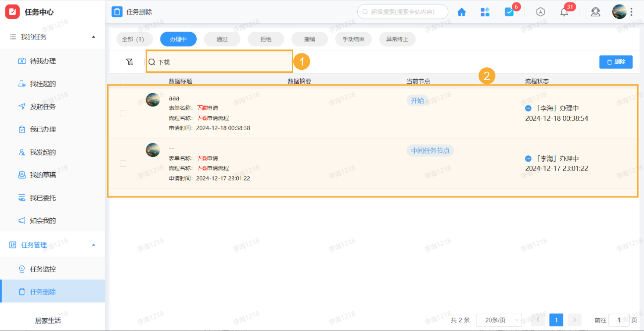Image resolution: width=644 pixels, height=331 pixels.
Task: Click the customer service headset icon
Action: 595,11
